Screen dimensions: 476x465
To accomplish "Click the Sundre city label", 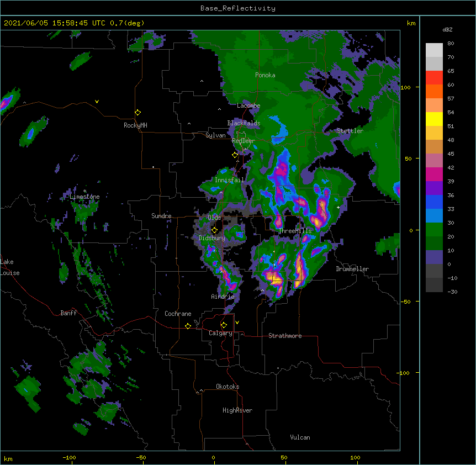I will 161,216.
